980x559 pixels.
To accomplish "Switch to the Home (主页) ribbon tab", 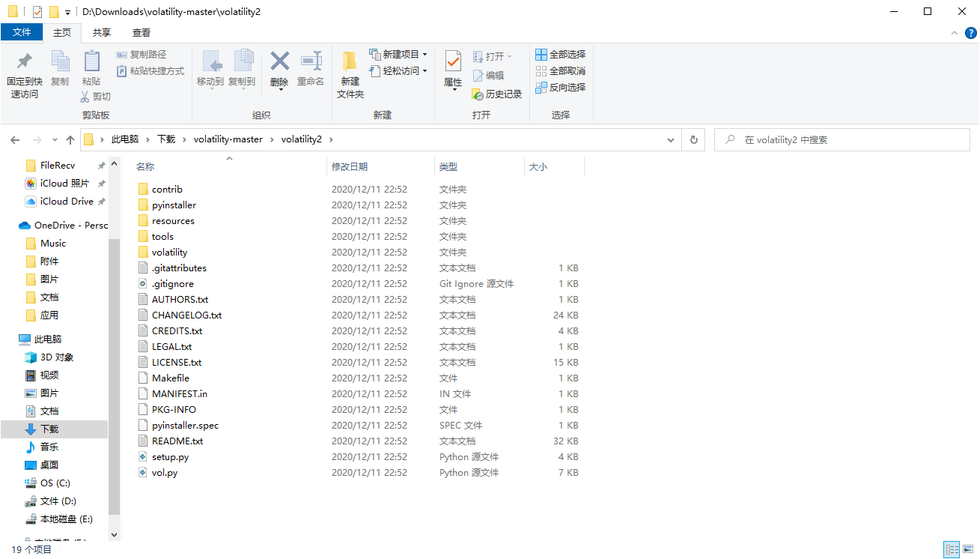I will 62,33.
